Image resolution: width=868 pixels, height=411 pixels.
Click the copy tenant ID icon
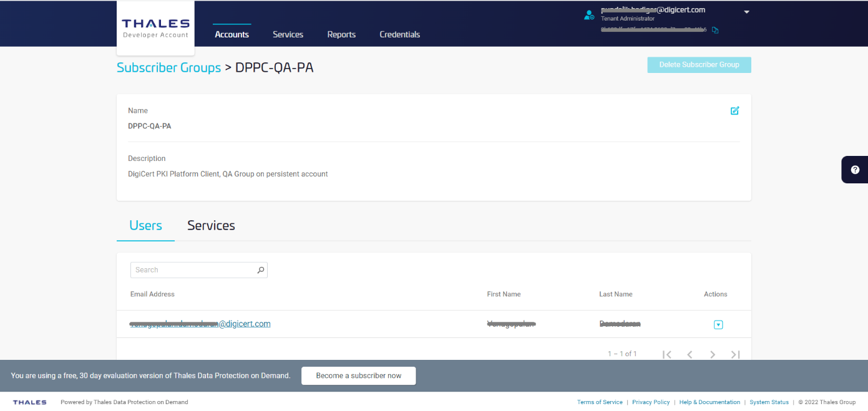click(715, 30)
